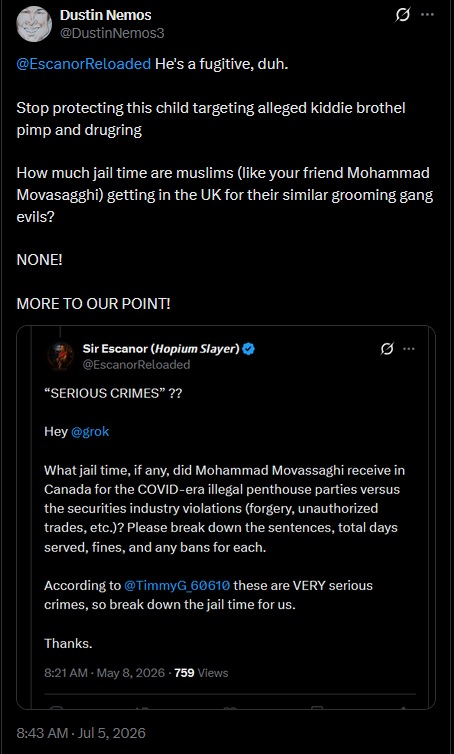Image resolution: width=454 pixels, height=754 pixels.
Task: Open quoted post's more options menu
Action: pos(409,349)
